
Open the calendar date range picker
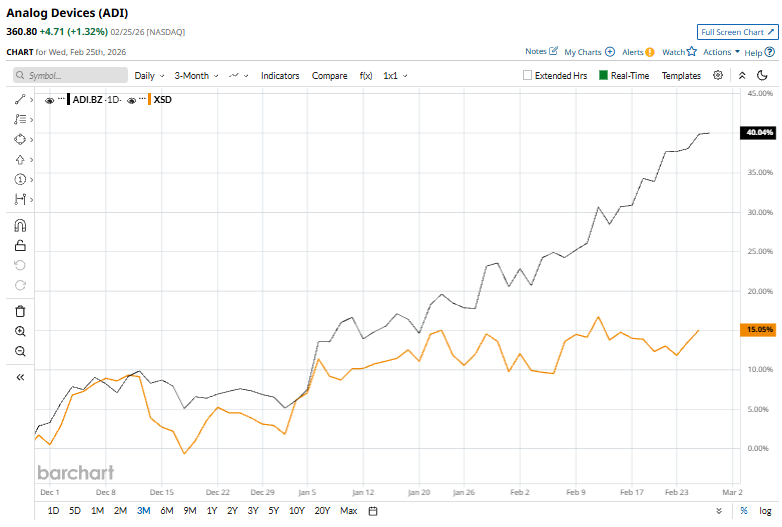(373, 511)
